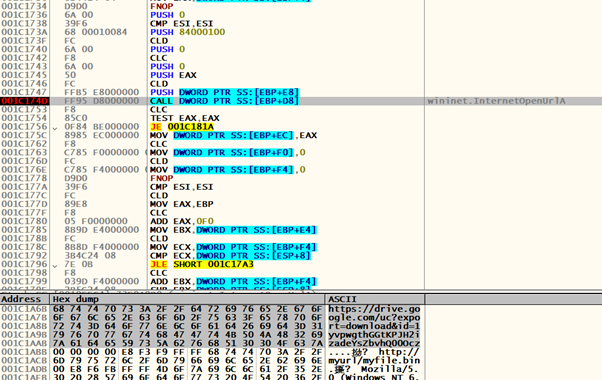Select the PUSH 84000100 instruction
Screen dimensions: 602x380
pos(187,32)
